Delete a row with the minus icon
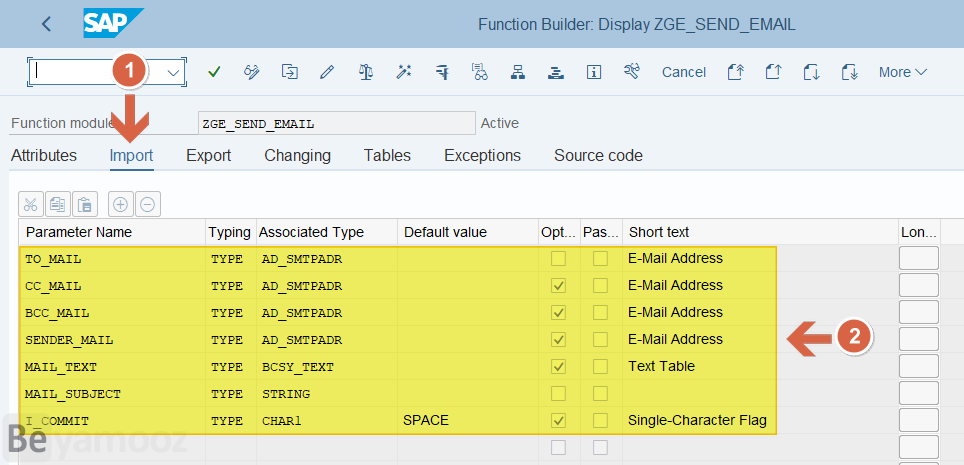 pos(148,204)
